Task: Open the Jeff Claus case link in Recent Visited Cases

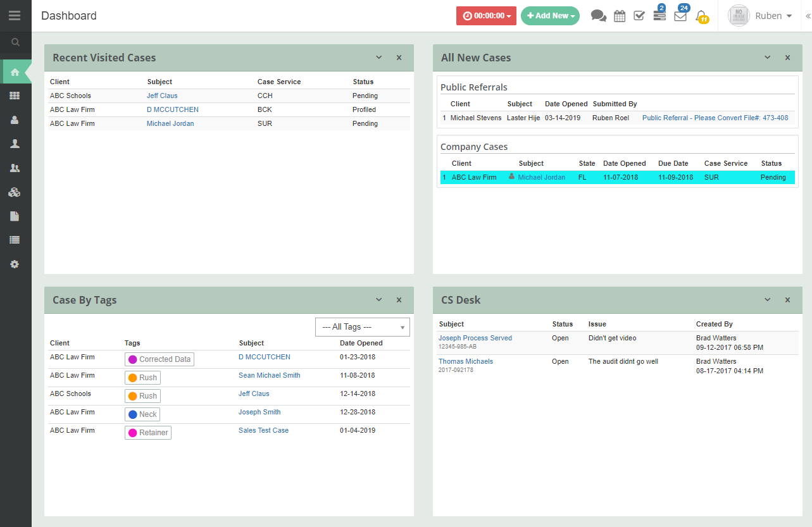Action: [x=162, y=96]
